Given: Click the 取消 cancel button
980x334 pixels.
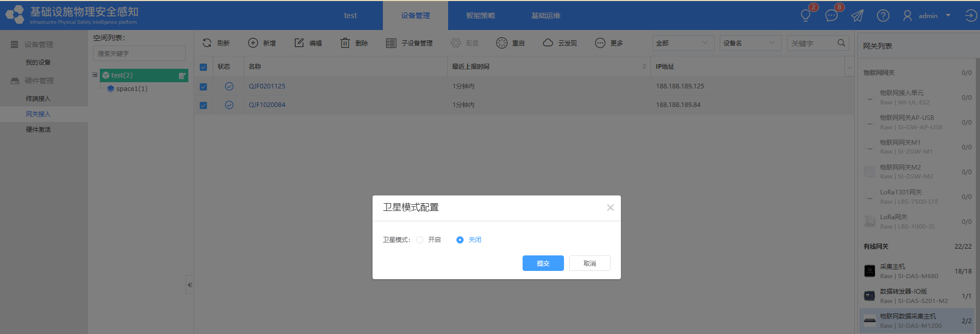Looking at the screenshot, I should (x=589, y=263).
